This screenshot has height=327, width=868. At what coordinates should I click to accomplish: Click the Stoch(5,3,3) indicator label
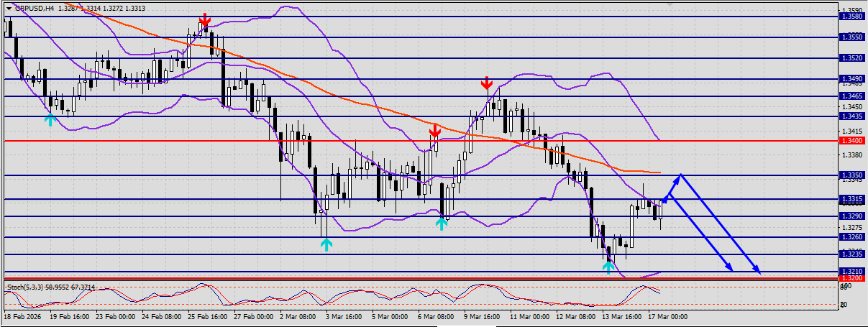(x=24, y=287)
